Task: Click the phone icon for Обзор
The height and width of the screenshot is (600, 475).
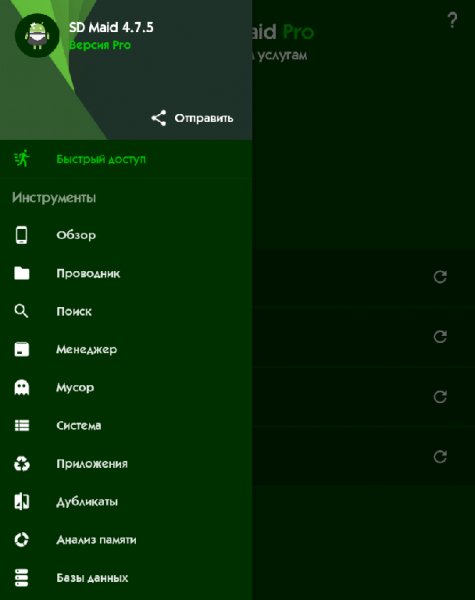Action: 21,235
